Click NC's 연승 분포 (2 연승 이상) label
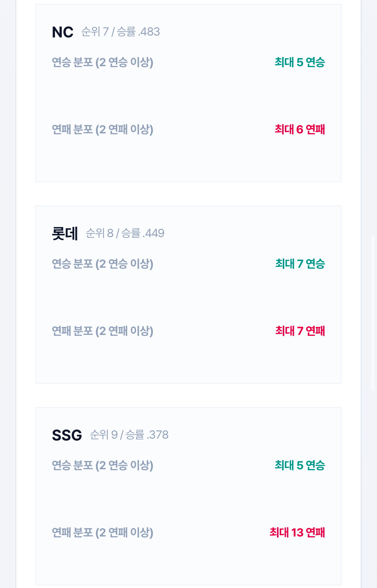 103,62
